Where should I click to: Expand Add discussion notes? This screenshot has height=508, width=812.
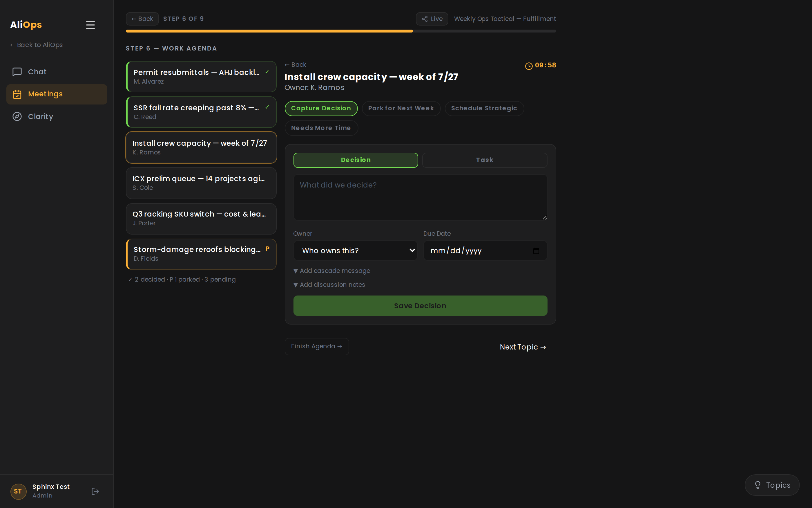click(329, 284)
